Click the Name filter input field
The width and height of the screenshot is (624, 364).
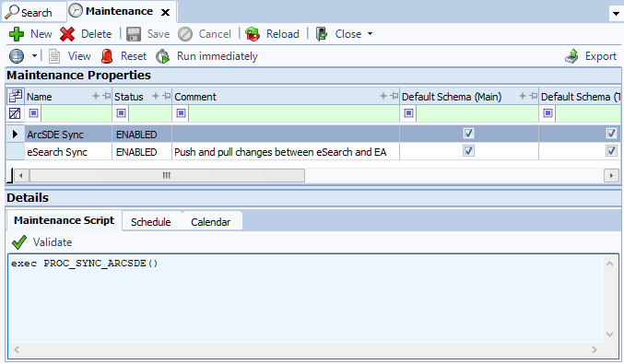[x=76, y=113]
